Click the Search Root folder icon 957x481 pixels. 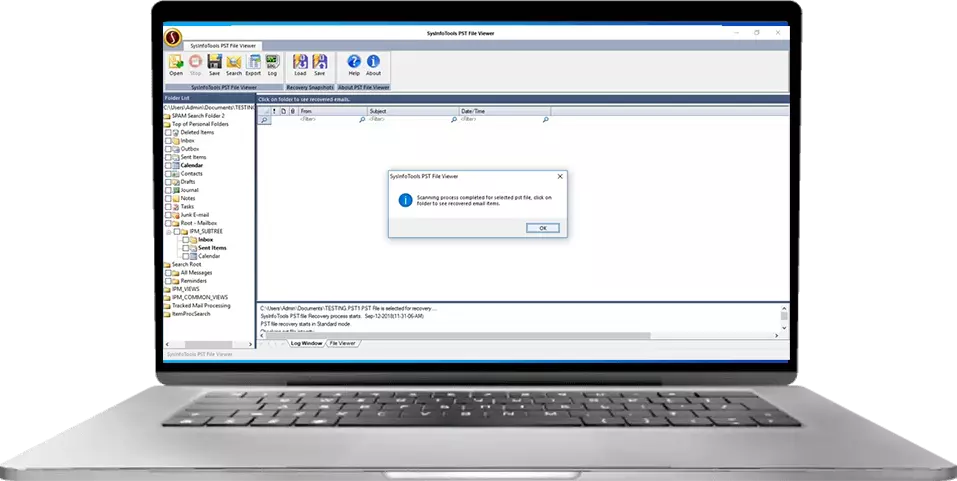click(x=167, y=265)
